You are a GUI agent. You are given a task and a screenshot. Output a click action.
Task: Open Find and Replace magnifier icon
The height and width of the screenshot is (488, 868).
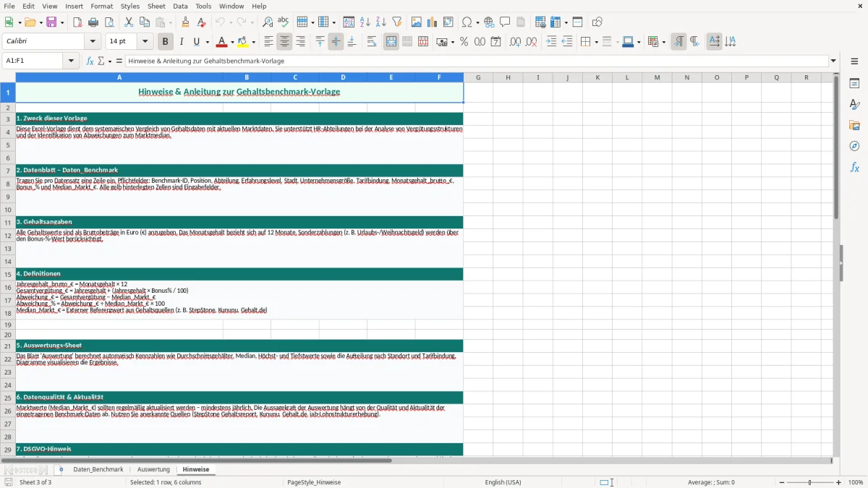click(x=268, y=22)
